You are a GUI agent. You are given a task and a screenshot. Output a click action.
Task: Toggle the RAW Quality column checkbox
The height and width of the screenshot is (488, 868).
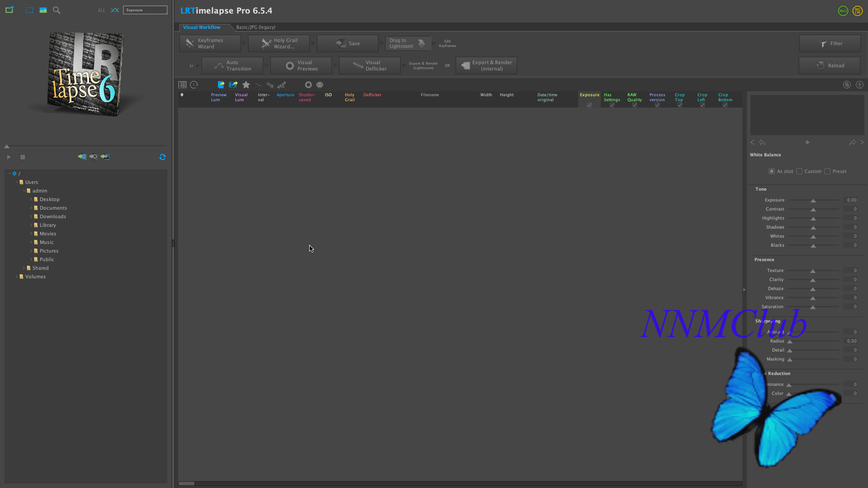click(x=635, y=105)
